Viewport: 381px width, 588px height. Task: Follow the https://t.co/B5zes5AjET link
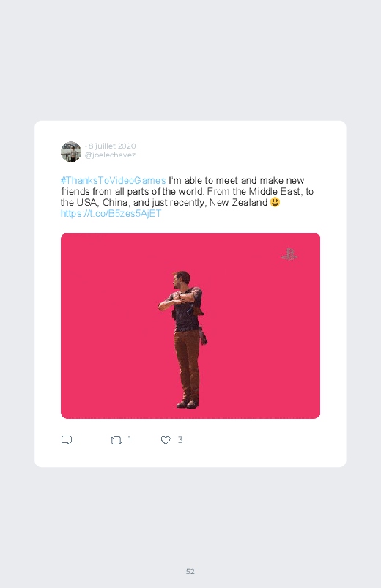[x=111, y=213]
